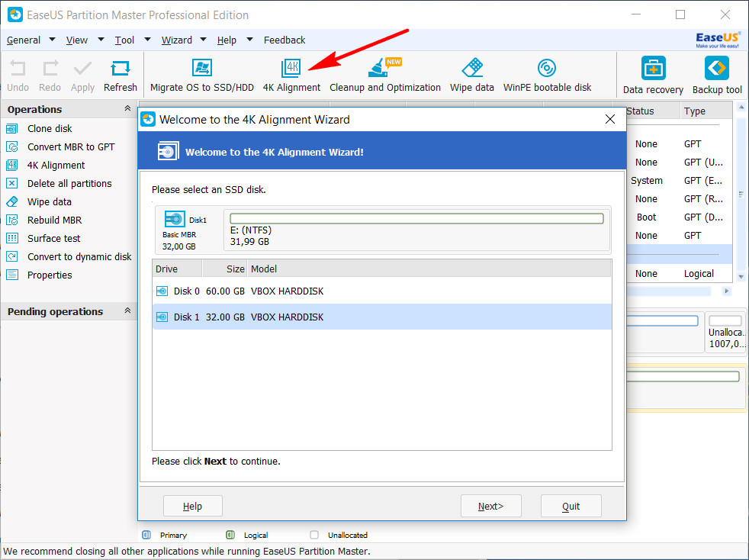749x560 pixels.
Task: Click the Apply checkmark icon
Action: click(x=82, y=68)
